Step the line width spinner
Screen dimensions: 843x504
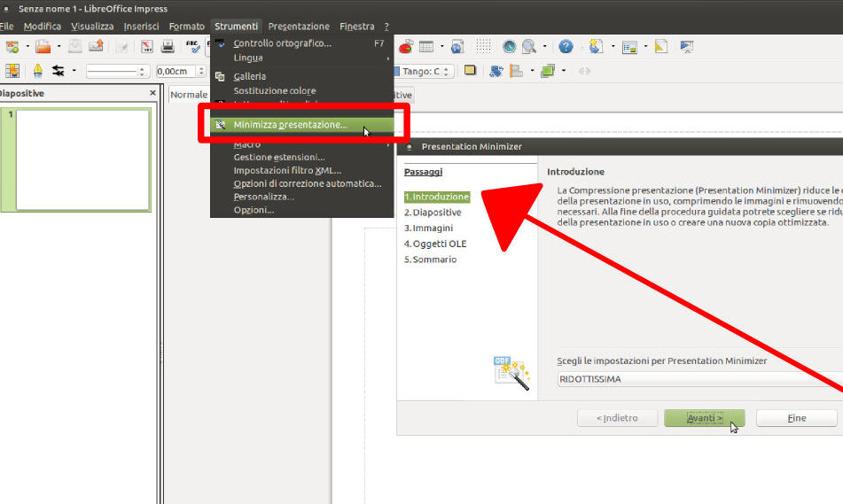[201, 71]
